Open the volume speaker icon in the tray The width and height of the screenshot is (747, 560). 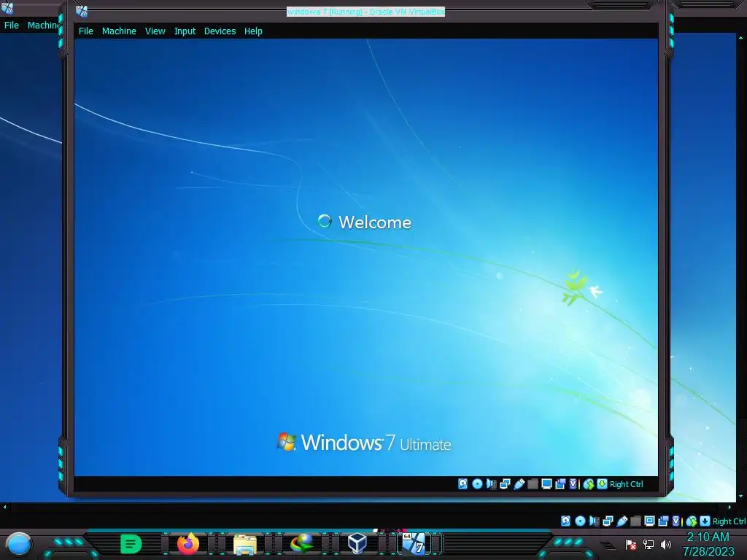[x=666, y=544]
